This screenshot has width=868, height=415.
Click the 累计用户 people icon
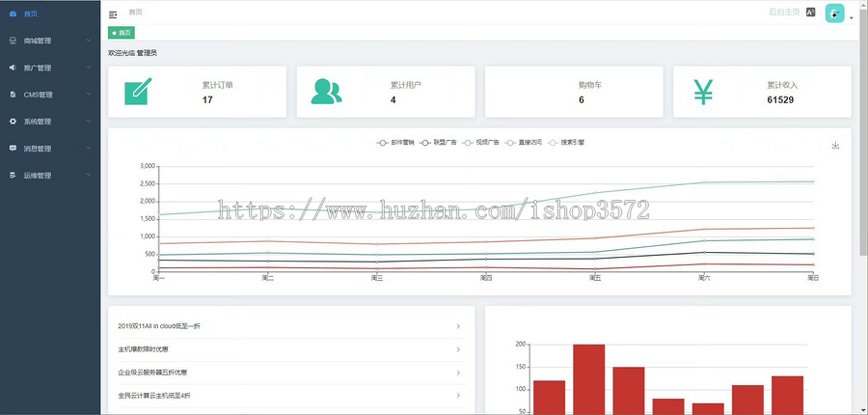(x=326, y=92)
